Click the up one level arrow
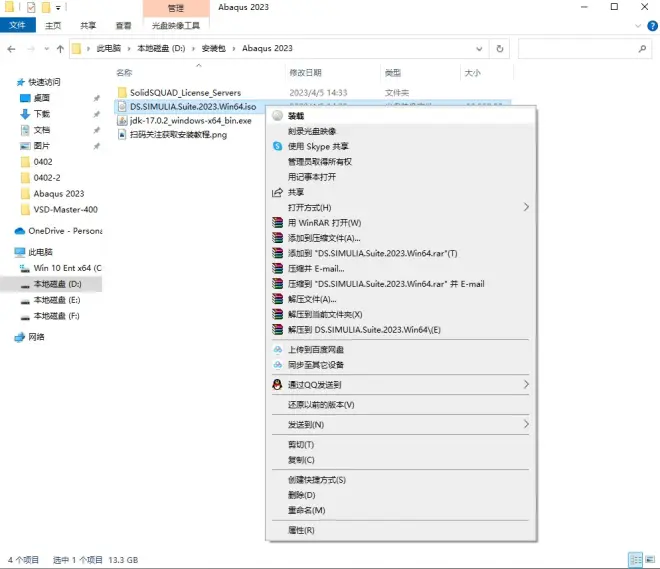This screenshot has height=569, width=660. pyautogui.click(x=60, y=49)
